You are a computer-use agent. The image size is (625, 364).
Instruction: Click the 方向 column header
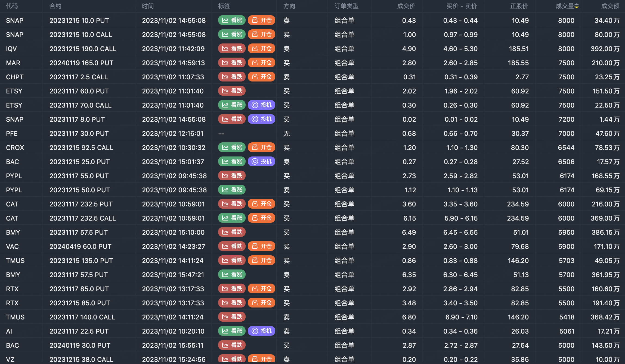[x=289, y=6]
